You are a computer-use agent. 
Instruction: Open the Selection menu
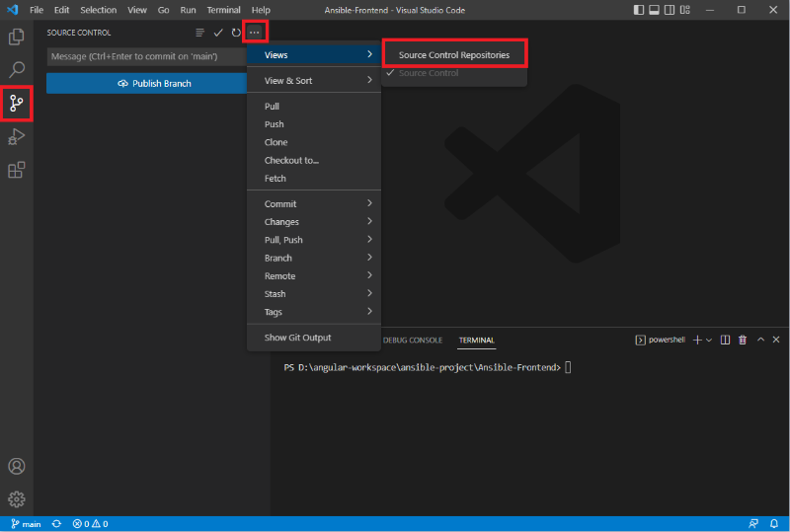[x=98, y=10]
